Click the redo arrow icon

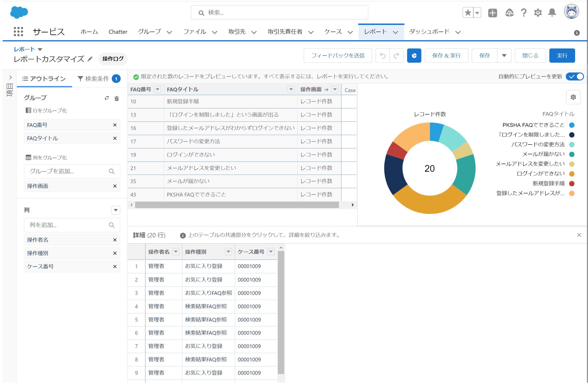[396, 56]
